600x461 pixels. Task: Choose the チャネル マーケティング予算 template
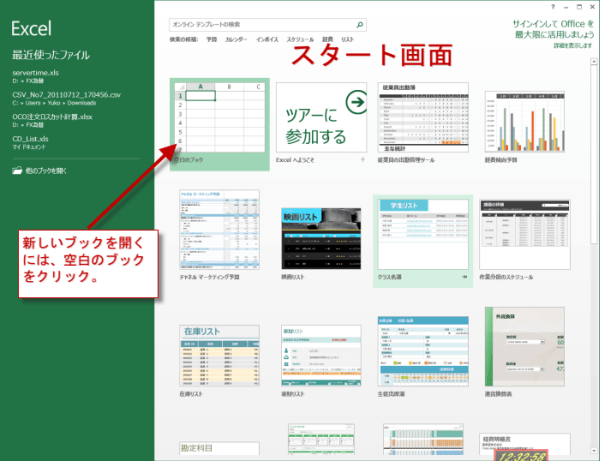pyautogui.click(x=220, y=230)
